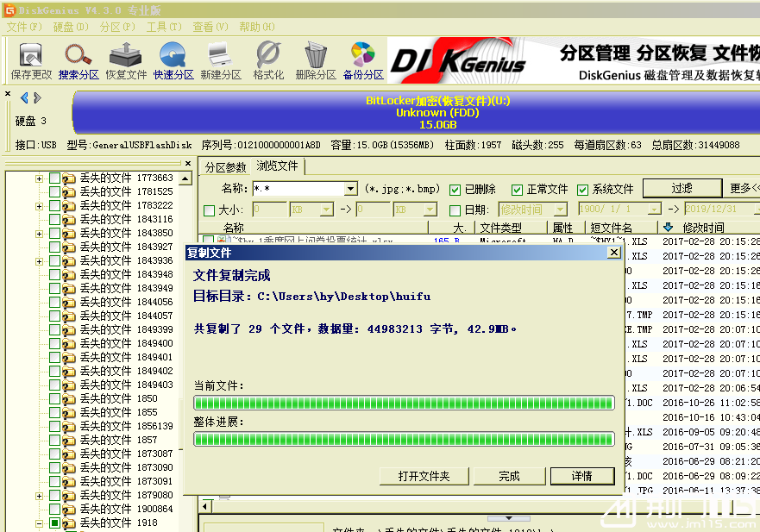The image size is (760, 532).
Task: Close the 复制文件 dialog
Action: click(614, 253)
